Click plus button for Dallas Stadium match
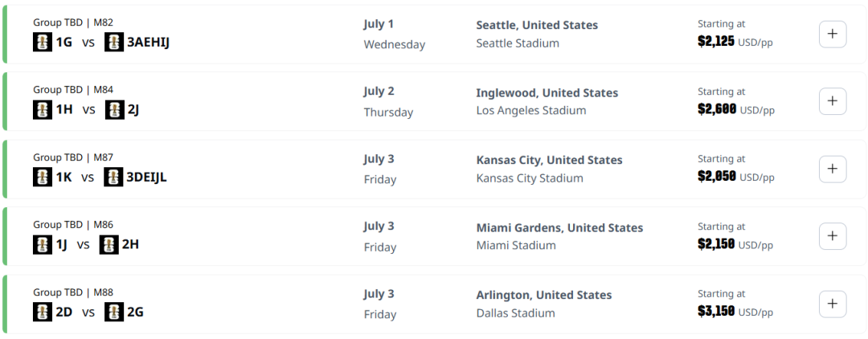 [832, 304]
